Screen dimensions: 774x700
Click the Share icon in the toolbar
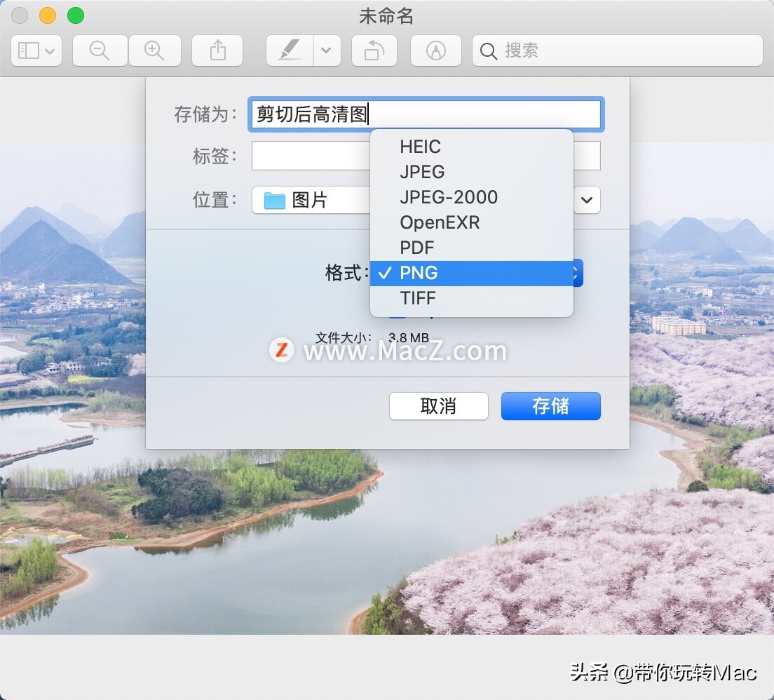(217, 51)
